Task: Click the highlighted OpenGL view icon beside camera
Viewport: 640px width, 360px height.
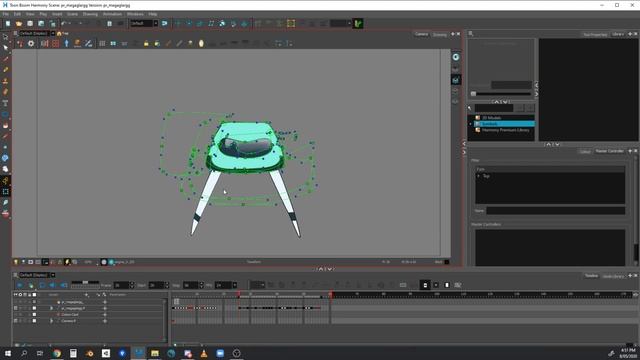Action: pyautogui.click(x=456, y=80)
